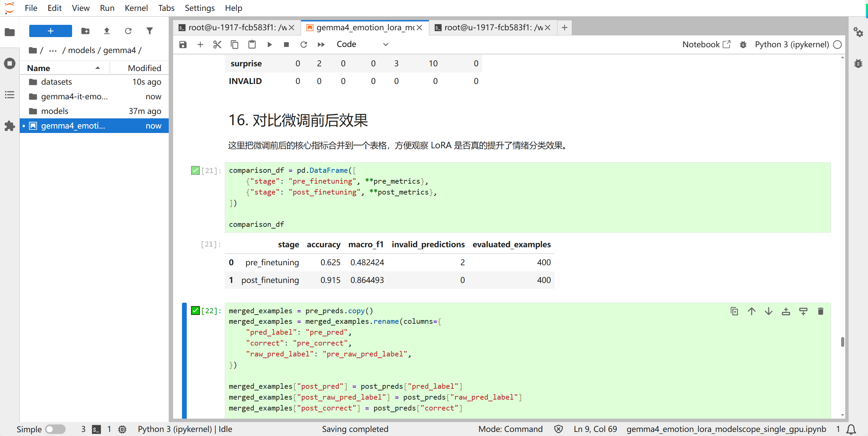868x436 pixels.
Task: Restart kernel and run all cells
Action: coord(321,45)
